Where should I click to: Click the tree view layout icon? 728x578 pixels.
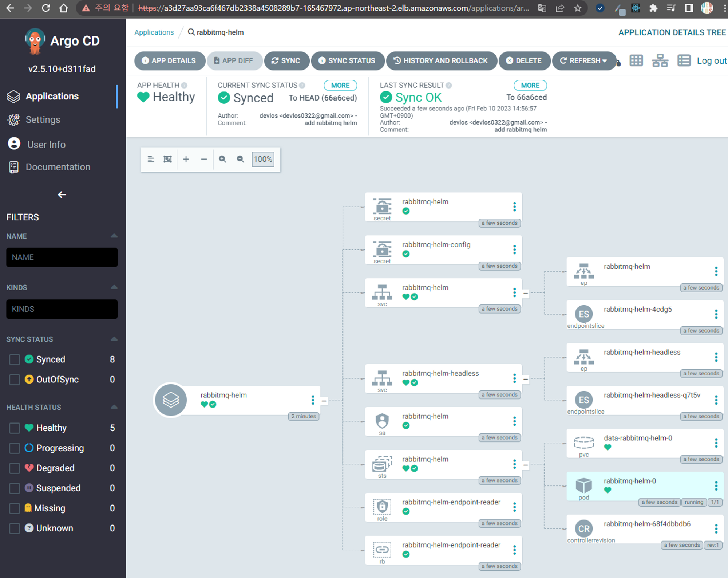[660, 60]
